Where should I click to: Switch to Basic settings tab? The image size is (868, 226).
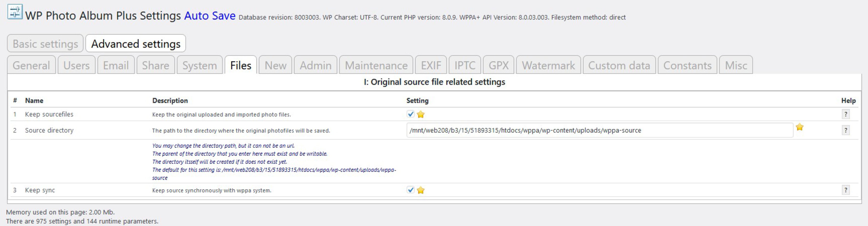(45, 44)
